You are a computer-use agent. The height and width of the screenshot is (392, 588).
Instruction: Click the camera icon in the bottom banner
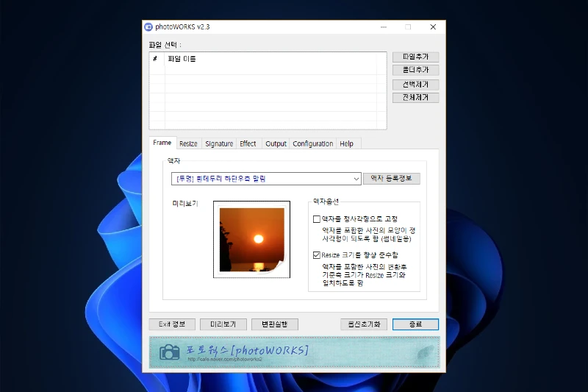tap(170, 352)
